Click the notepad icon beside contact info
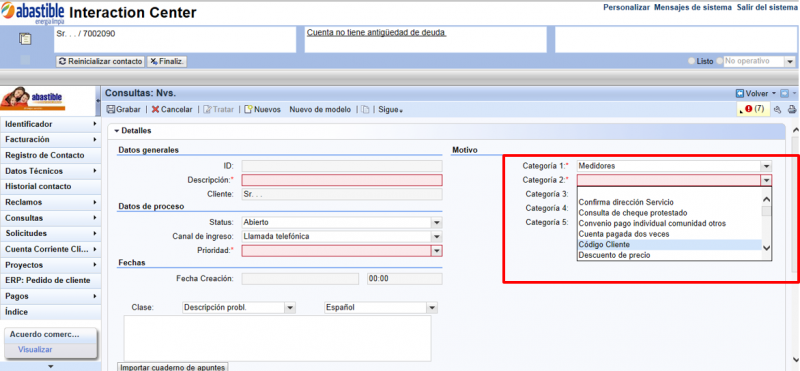The height and width of the screenshot is (371, 800). tap(25, 39)
